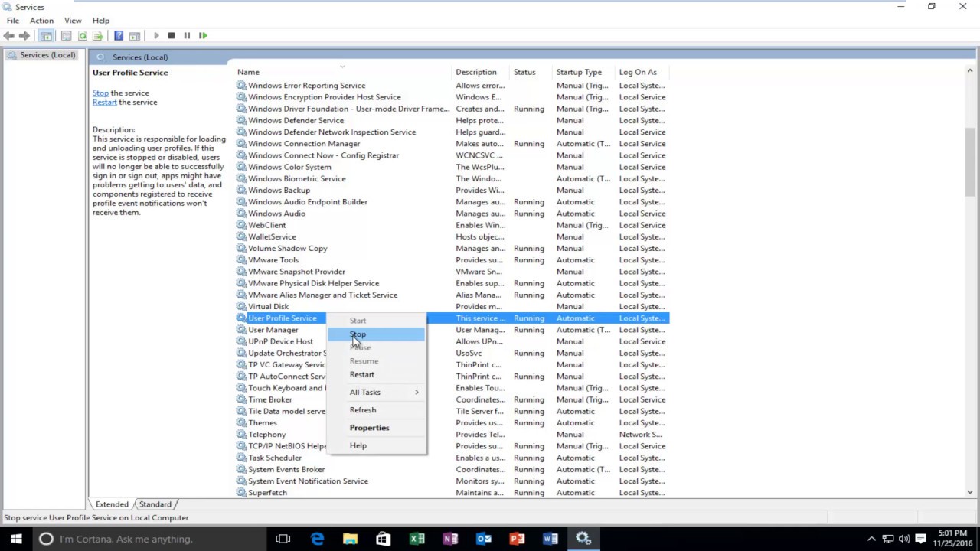
Task: Switch to the Extended tab
Action: [112, 504]
